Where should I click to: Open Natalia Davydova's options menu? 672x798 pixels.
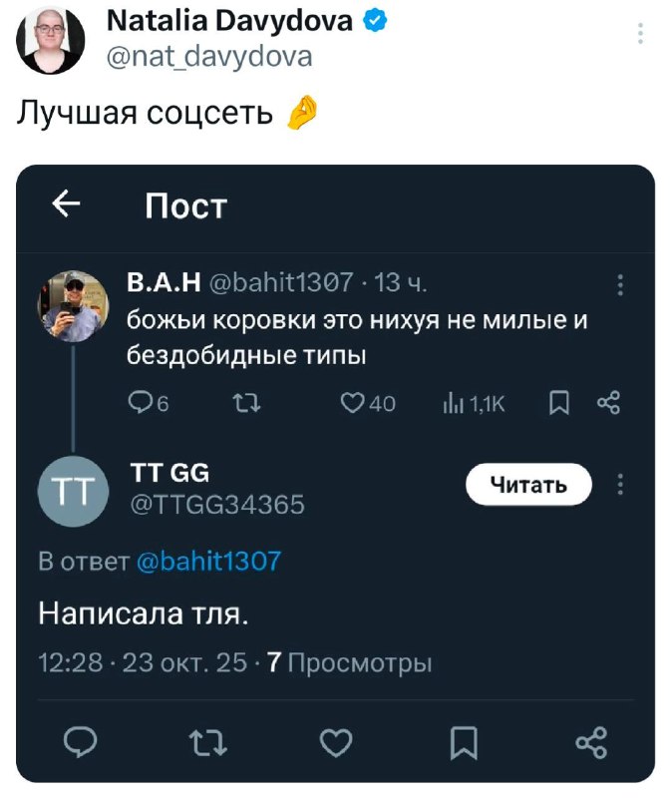pyautogui.click(x=639, y=35)
